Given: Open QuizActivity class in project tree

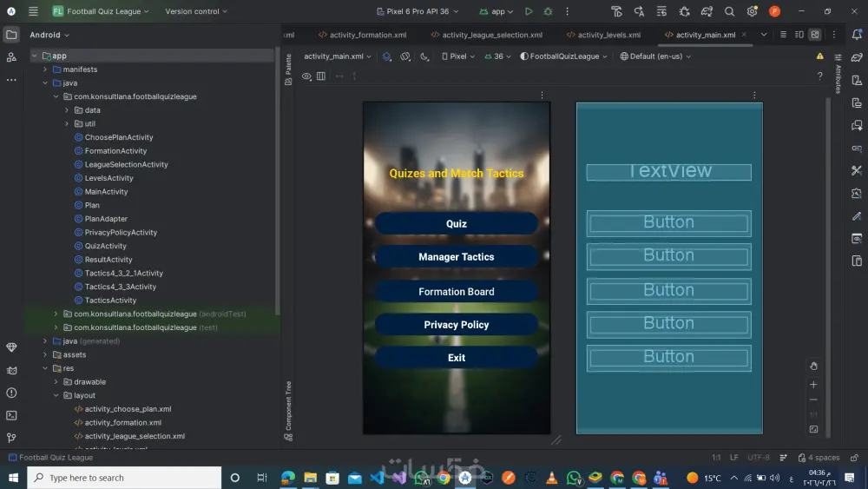Looking at the screenshot, I should [105, 246].
